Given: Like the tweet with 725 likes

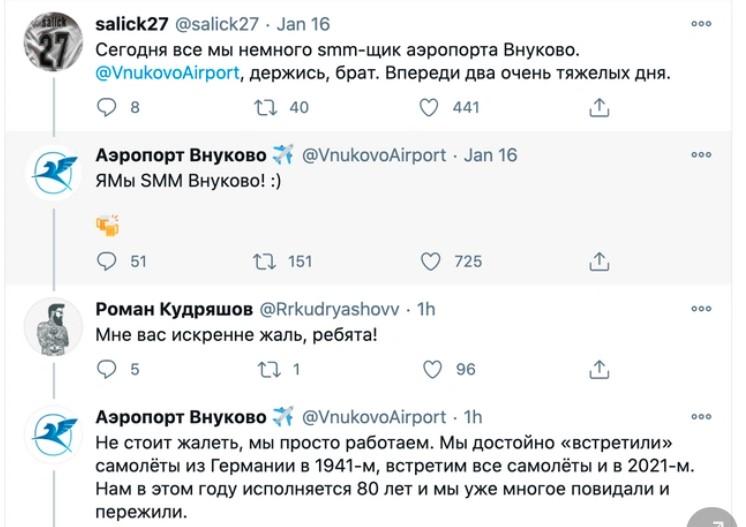Looking at the screenshot, I should (x=431, y=261).
